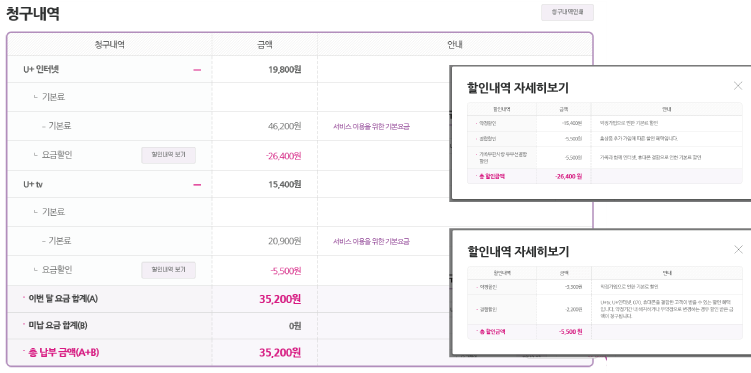Close the lower 할인내역 자세히보기 popup
751x373 pixels.
coord(738,249)
